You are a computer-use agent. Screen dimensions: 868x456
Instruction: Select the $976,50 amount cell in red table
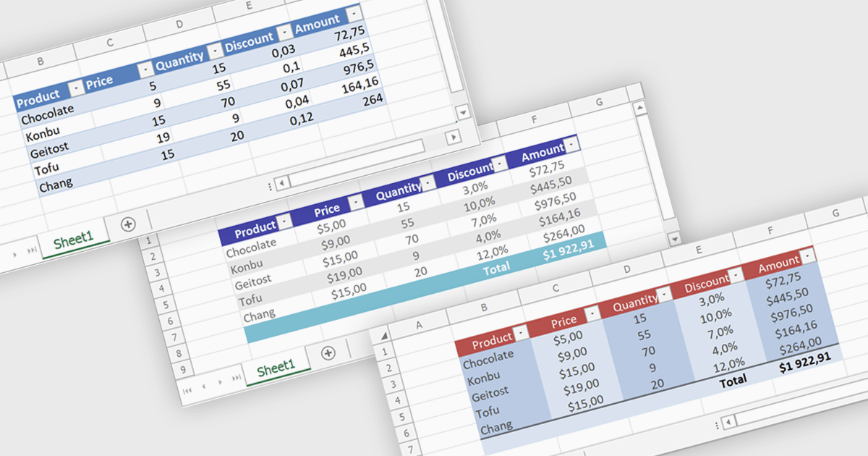[793, 313]
